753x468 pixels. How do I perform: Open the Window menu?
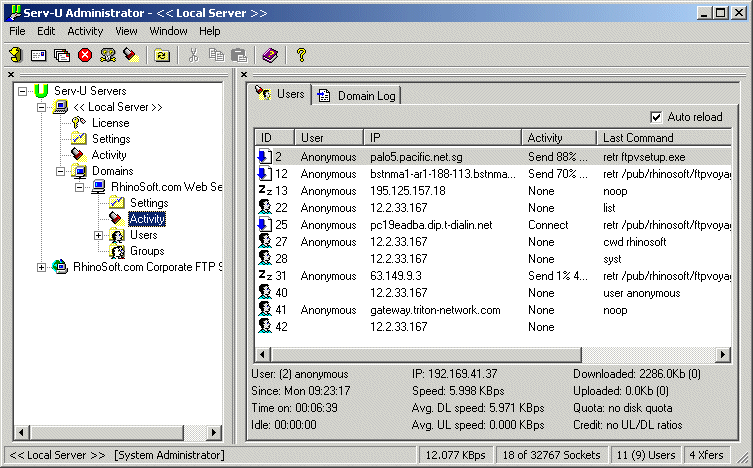click(168, 31)
